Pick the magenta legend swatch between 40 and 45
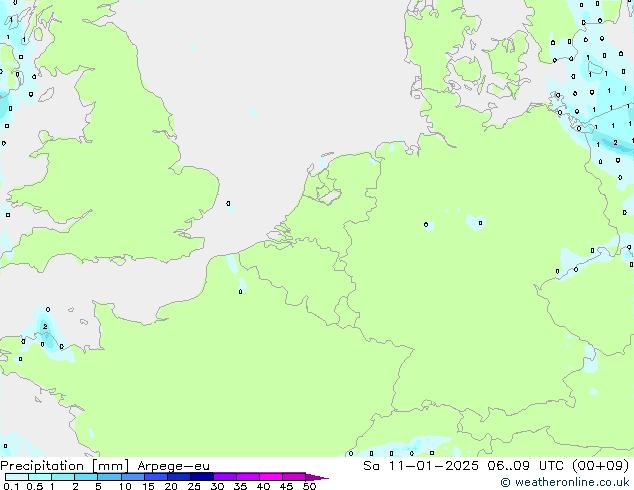Image resolution: width=634 pixels, height=490 pixels. [271, 477]
